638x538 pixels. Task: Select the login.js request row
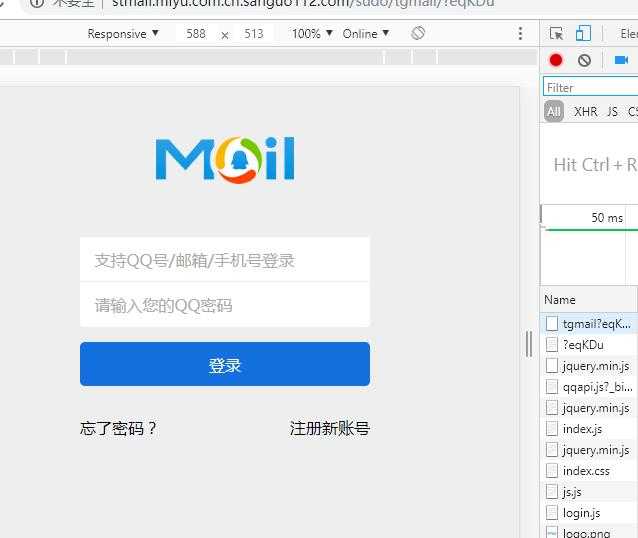tap(589, 512)
